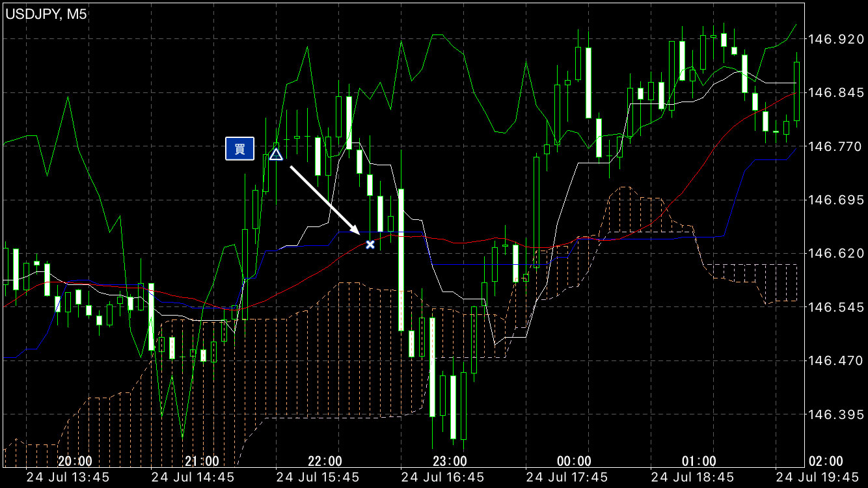Click the USDJPY, M5 chart title

pos(46,14)
